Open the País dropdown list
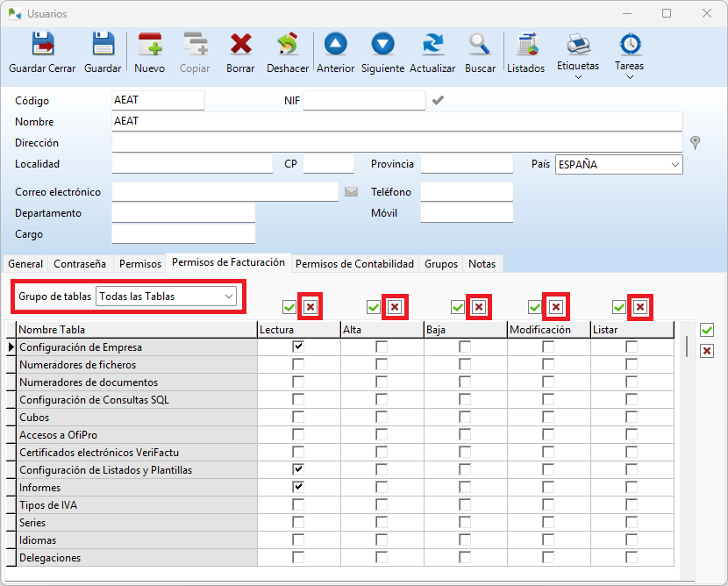 (x=674, y=164)
